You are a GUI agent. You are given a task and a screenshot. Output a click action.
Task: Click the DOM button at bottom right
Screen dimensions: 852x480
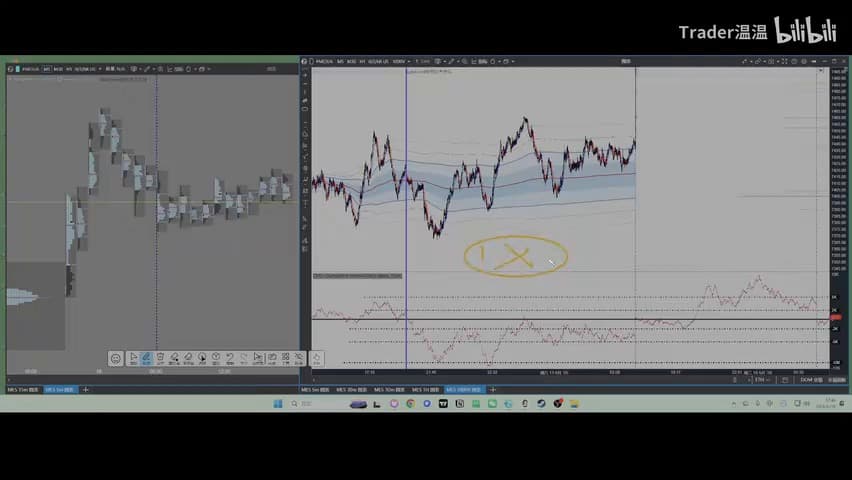pos(812,380)
